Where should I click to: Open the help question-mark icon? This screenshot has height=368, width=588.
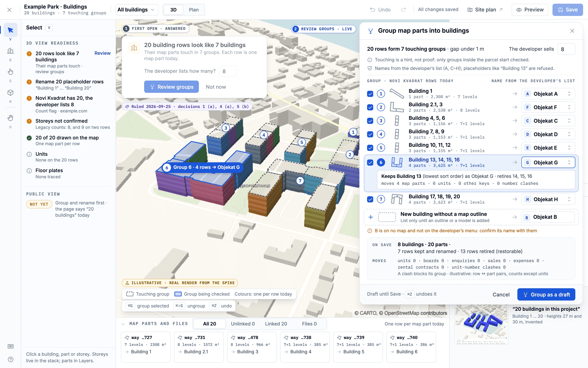(10, 359)
